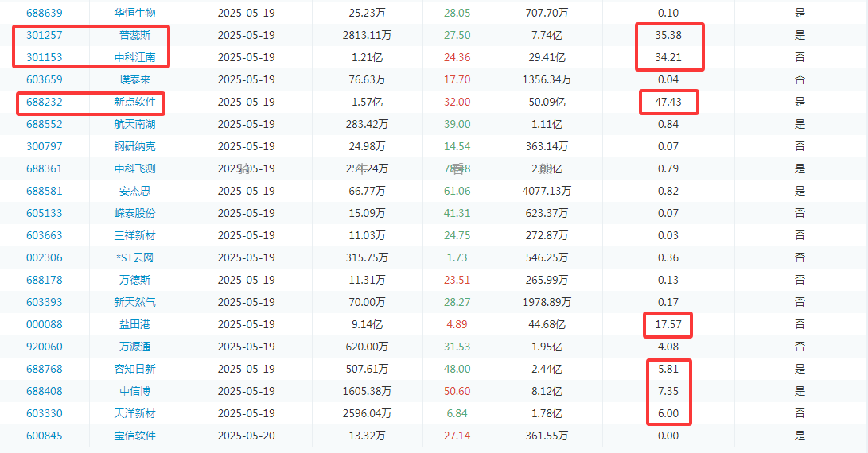Open stock code 688581

pos(45,191)
